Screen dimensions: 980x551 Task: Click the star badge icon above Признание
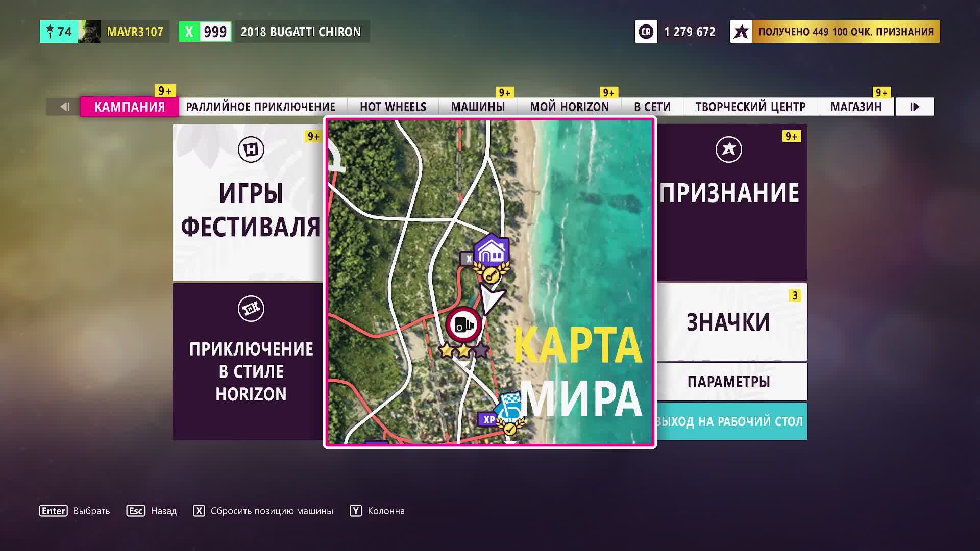[x=728, y=149]
